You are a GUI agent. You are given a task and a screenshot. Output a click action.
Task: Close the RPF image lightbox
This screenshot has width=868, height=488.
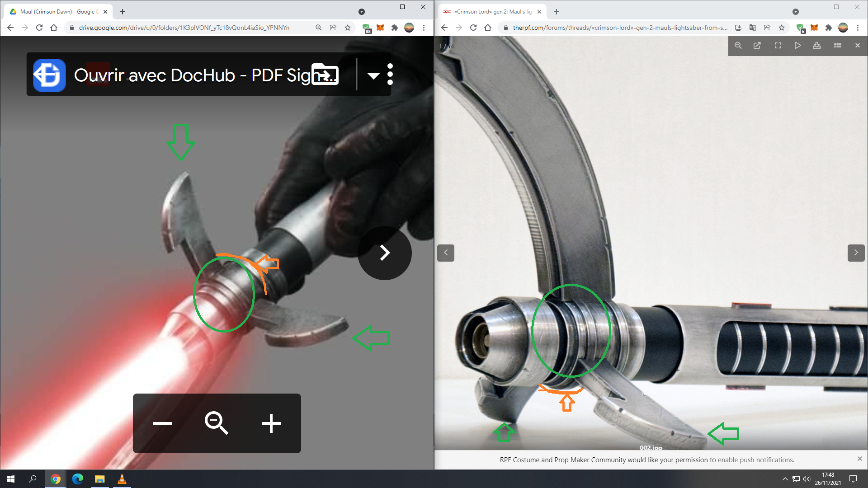pos(858,46)
